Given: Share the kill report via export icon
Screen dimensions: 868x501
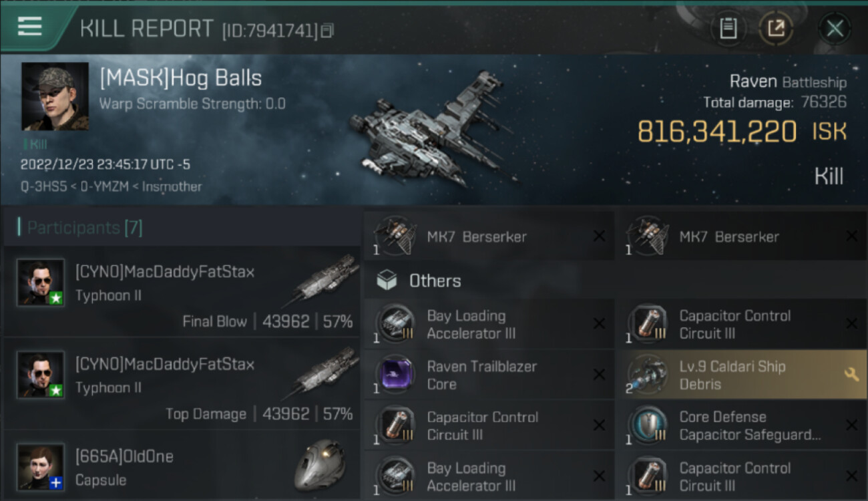Looking at the screenshot, I should click(x=776, y=28).
